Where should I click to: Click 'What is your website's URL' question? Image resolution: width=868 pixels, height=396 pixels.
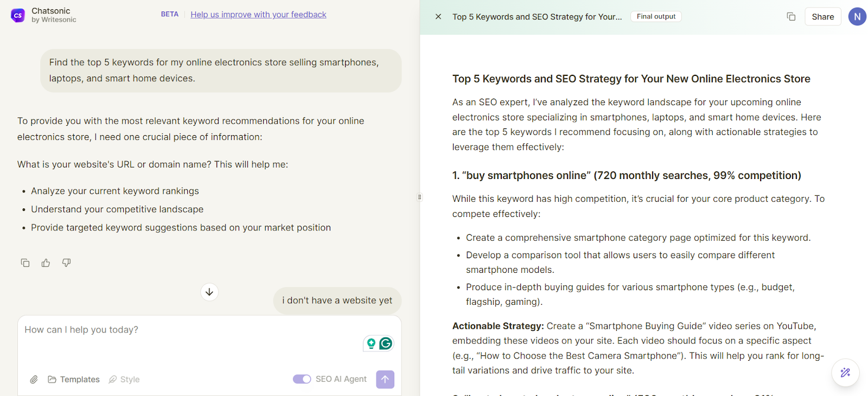point(152,164)
